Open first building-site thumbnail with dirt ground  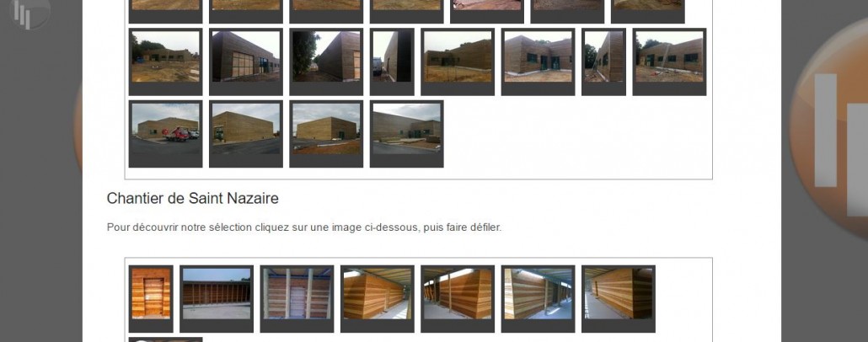[165, 62]
